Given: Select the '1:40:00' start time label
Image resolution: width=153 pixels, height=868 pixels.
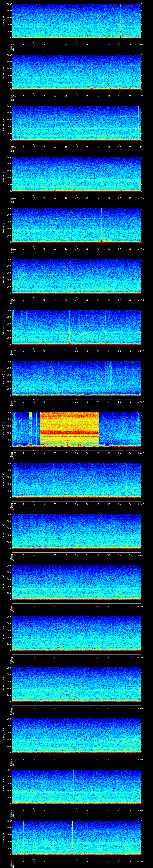Looking at the screenshot, I should click(12, 606).
